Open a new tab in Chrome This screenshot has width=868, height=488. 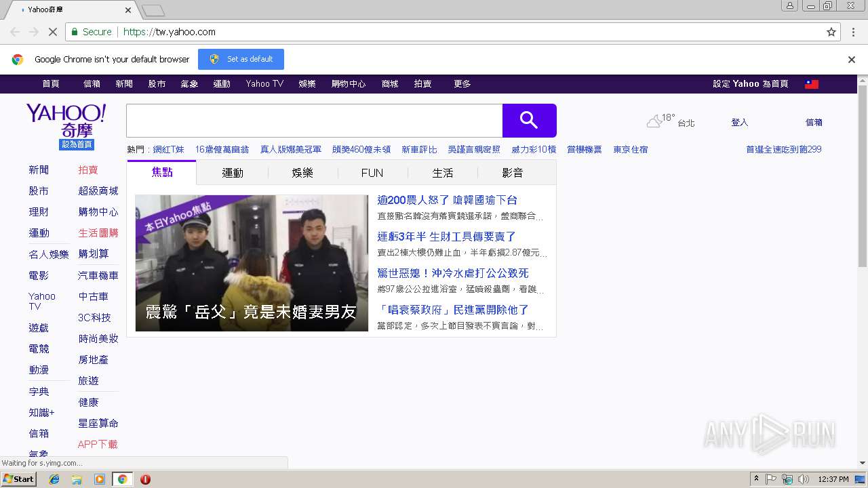tap(153, 10)
